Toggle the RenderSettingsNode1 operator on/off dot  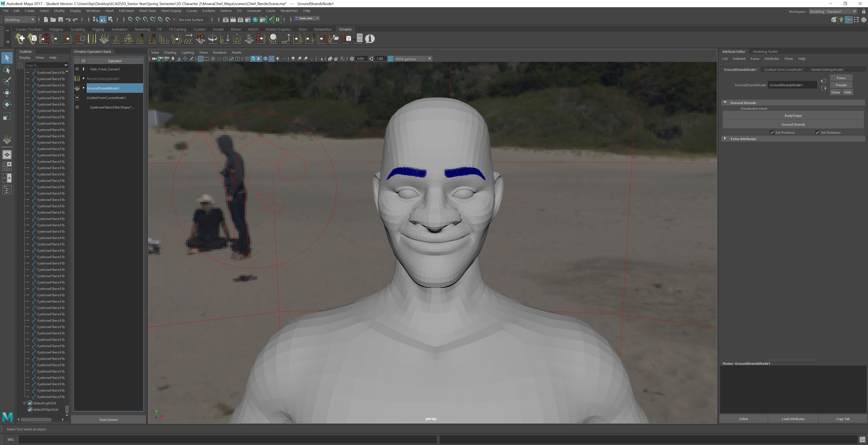83,78
